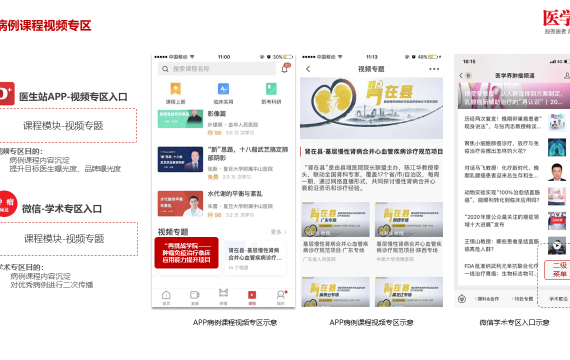Open the orange bookmark-star 课程上新 icon
Viewport: 570px width, 360px height.
point(176,89)
